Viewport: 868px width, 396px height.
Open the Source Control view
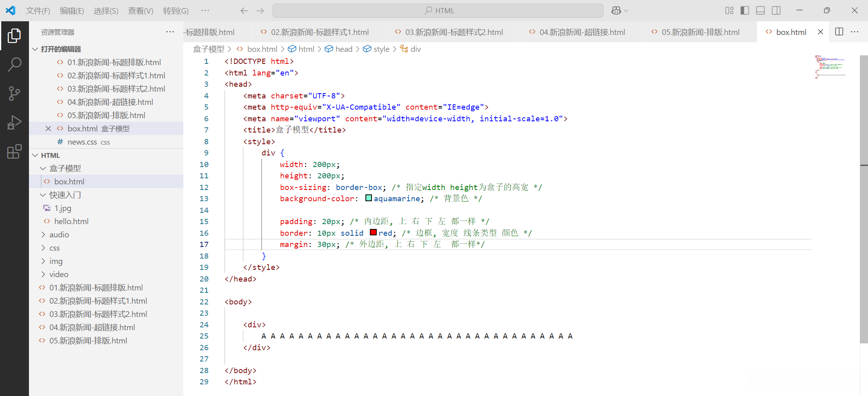[x=14, y=93]
